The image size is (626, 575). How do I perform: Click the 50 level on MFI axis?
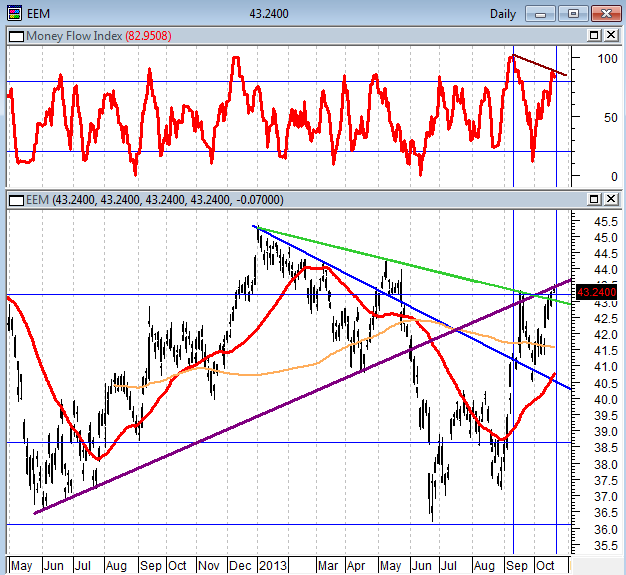611,118
